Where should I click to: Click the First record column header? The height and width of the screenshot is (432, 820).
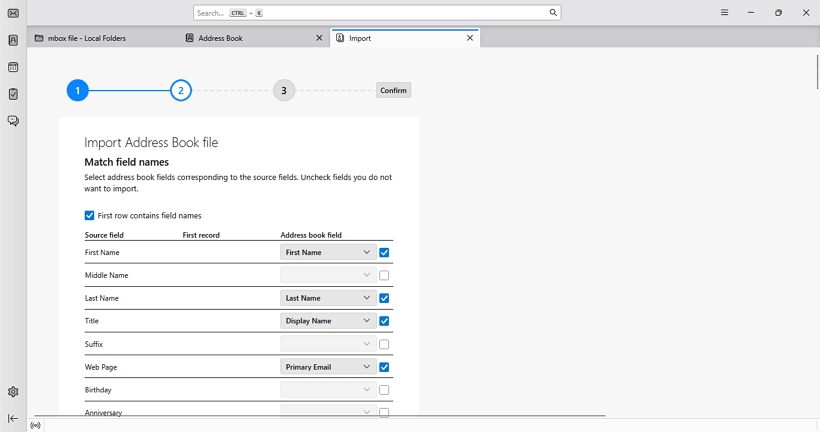pyautogui.click(x=201, y=235)
